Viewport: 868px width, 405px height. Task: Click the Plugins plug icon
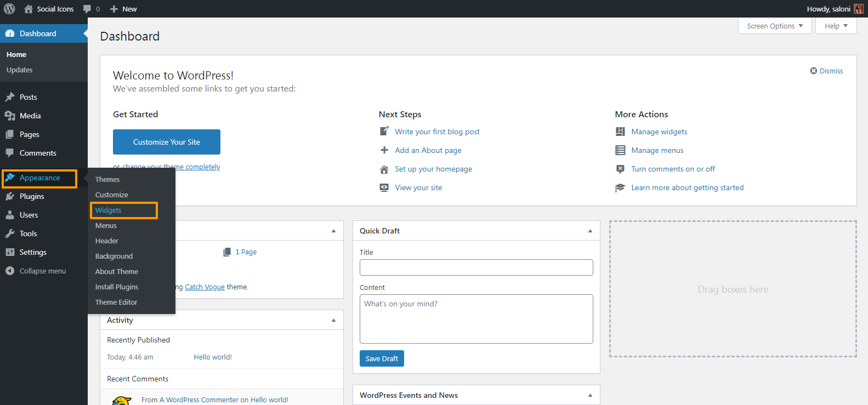click(x=10, y=196)
